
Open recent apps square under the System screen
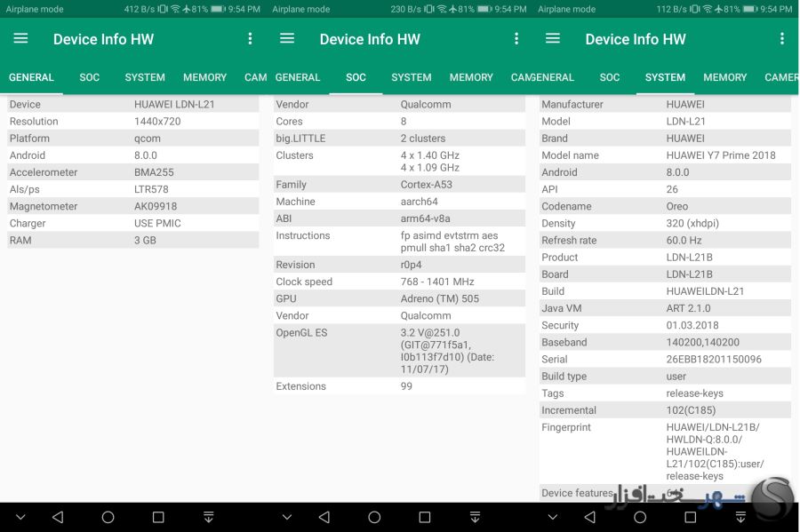(691, 517)
